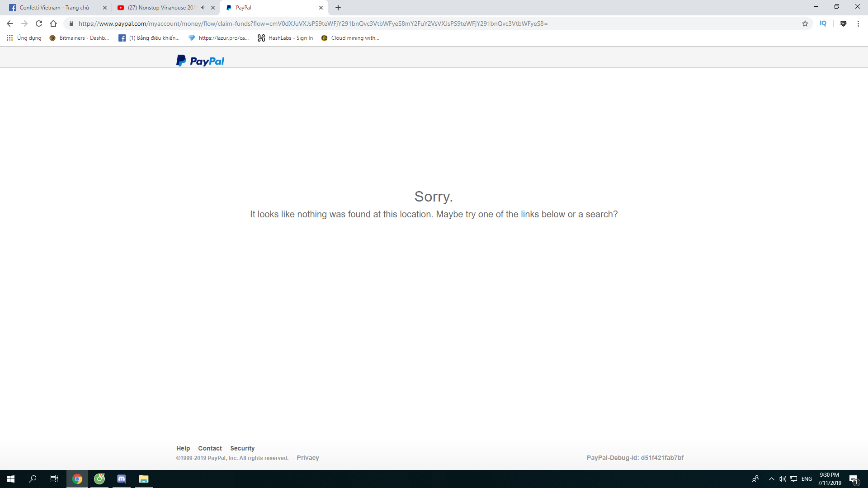Screen dimensions: 868x488
Task: Open the Help footer link
Action: (x=183, y=448)
